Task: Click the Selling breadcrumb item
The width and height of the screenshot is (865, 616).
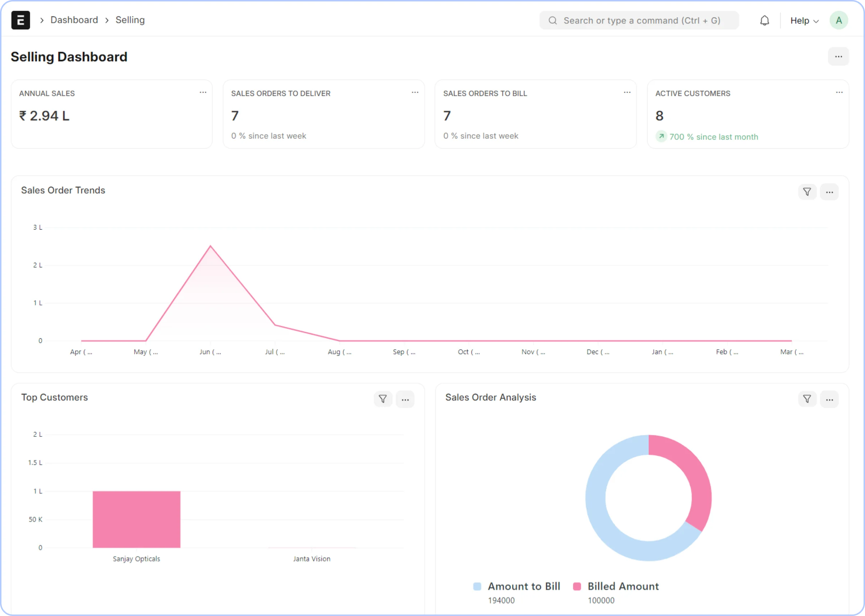Action: (130, 20)
